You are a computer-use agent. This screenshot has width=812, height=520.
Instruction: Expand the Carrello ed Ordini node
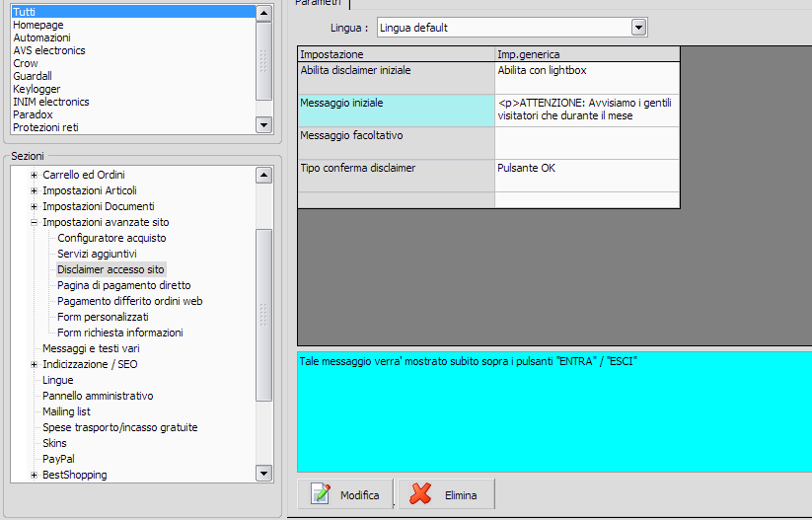point(35,175)
